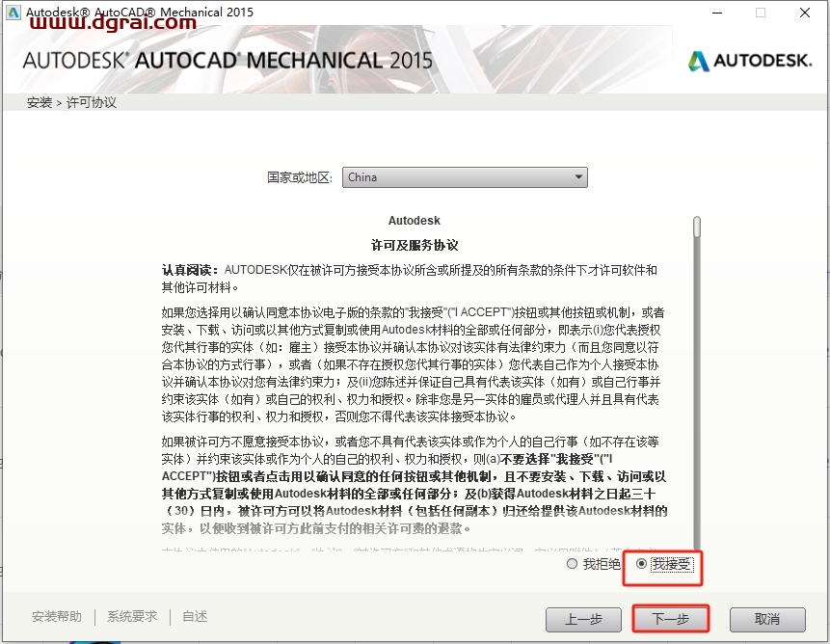This screenshot has height=644, width=830.
Task: Click the 下一步 (Next) button
Action: click(x=670, y=619)
